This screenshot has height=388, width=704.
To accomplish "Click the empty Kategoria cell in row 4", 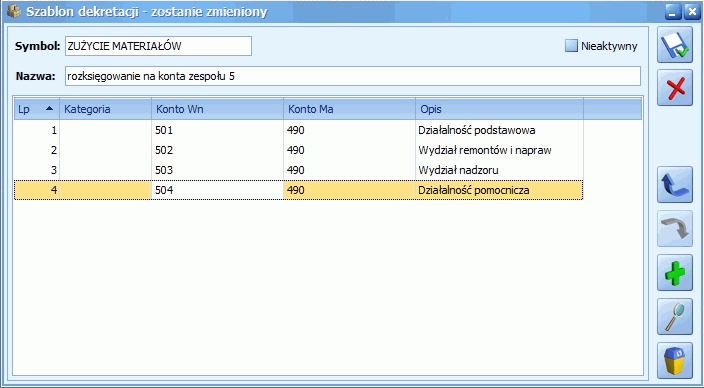I will pos(106,190).
